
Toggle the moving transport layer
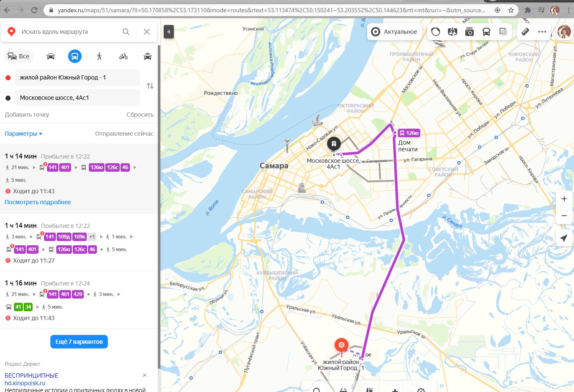[x=486, y=32]
